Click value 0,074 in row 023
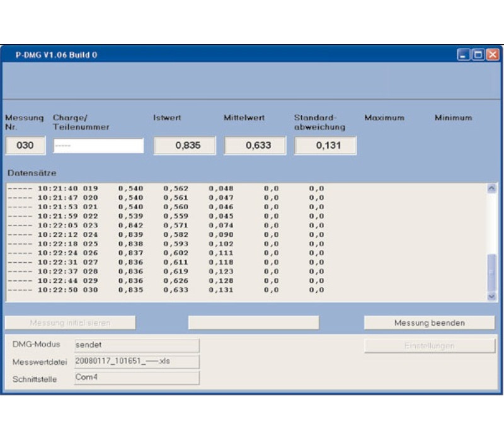 [221, 226]
